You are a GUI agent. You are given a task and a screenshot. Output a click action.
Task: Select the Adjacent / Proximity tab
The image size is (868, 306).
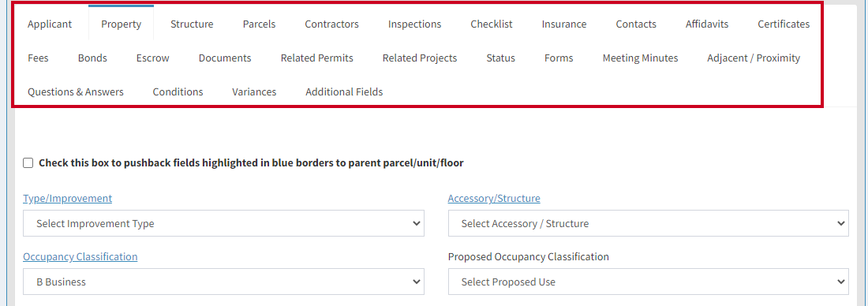754,58
